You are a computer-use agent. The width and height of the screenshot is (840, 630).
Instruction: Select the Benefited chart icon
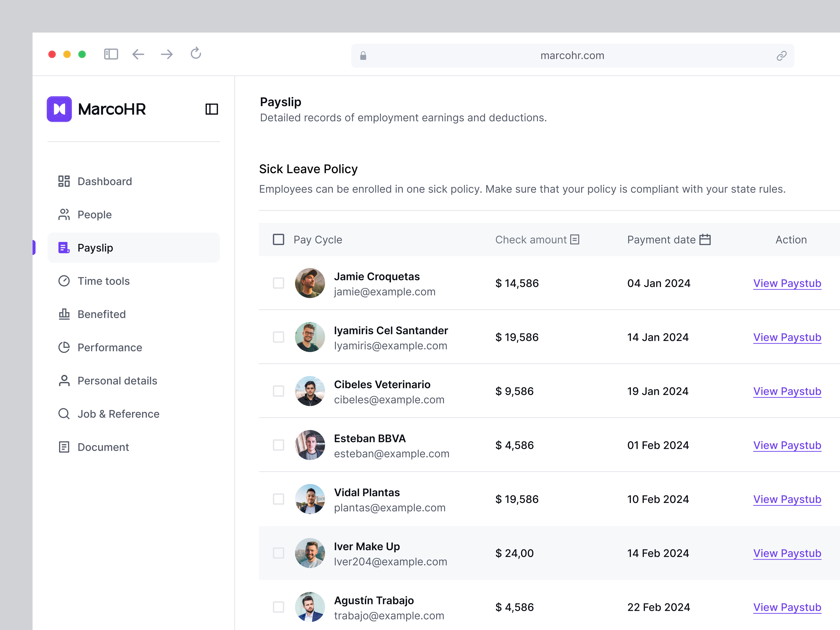coord(64,314)
